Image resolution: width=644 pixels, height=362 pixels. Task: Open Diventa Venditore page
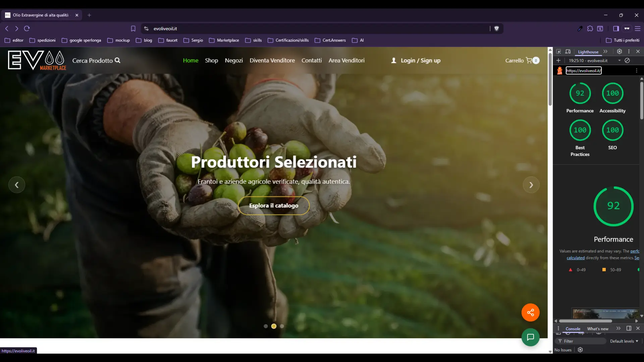[x=272, y=61]
